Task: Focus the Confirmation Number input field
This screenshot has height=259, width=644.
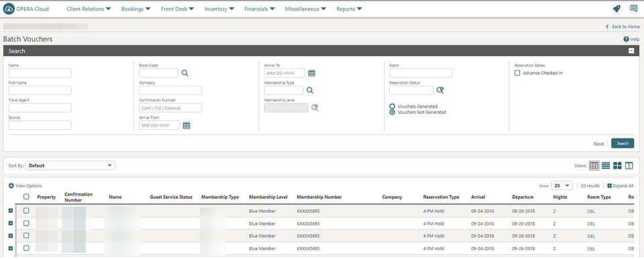Action: pyautogui.click(x=170, y=108)
